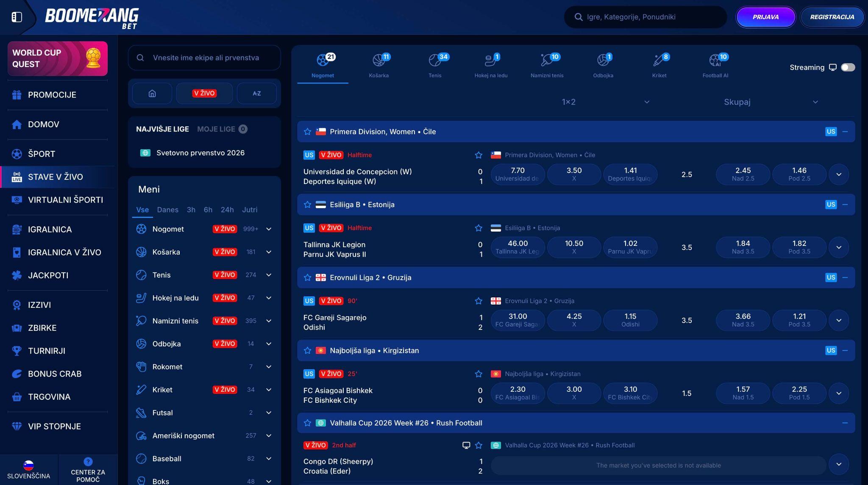Select the Odbojka icon tab
868x485 pixels.
(603, 65)
